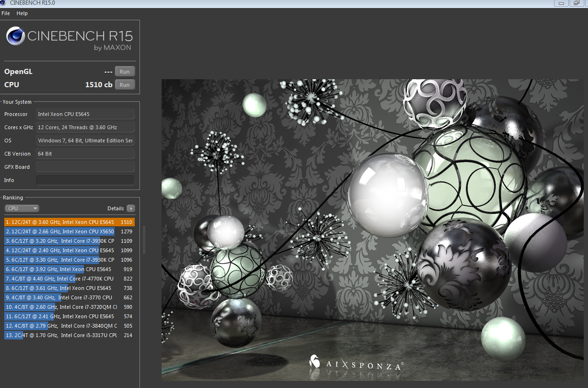The image size is (588, 388).
Task: Select ranking entry i7-4770K scoring 822
Action: (x=70, y=279)
